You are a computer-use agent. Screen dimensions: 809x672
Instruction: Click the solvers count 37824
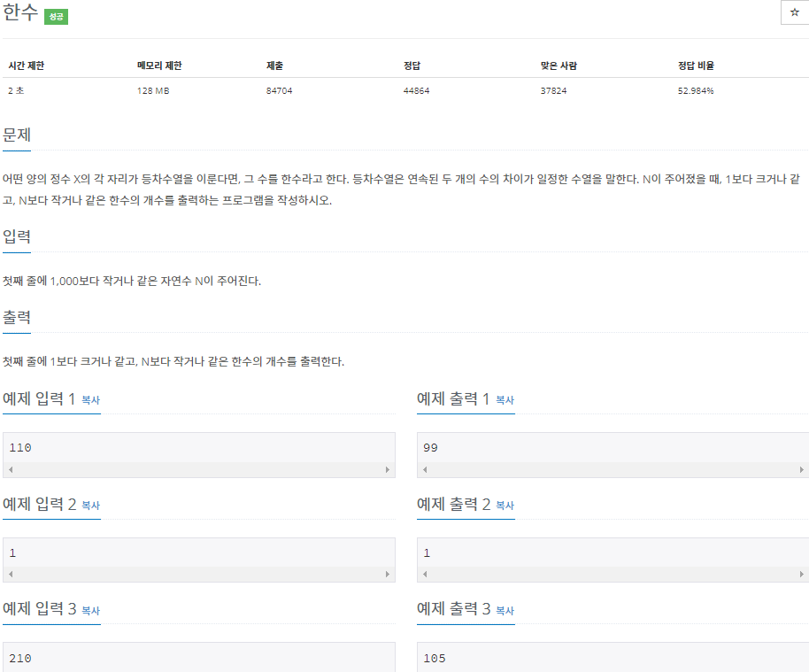(553, 90)
